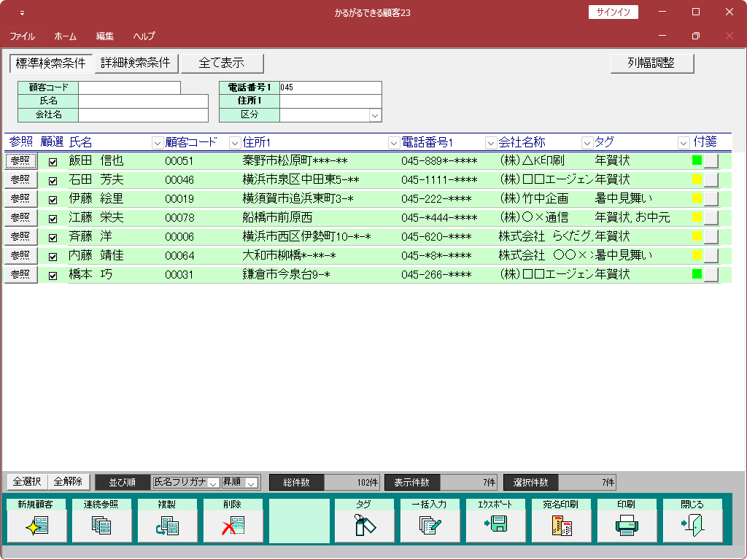Image resolution: width=747 pixels, height=560 pixels.
Task: Expand the 区分 combo box
Action: pyautogui.click(x=376, y=115)
